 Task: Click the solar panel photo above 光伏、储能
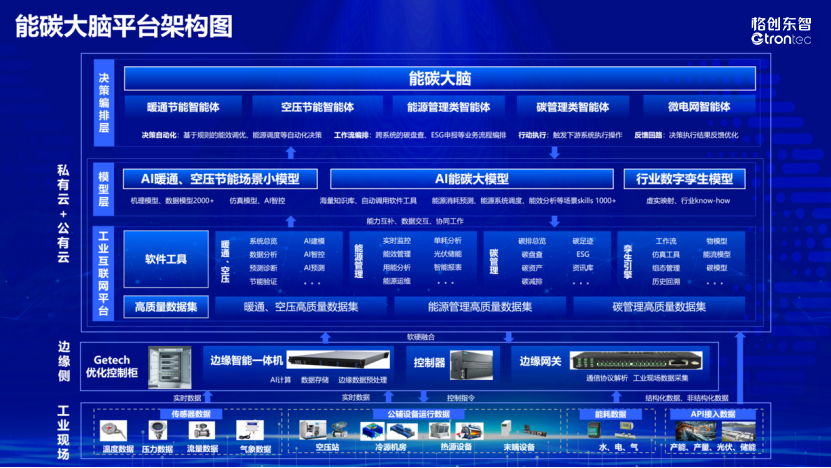tap(738, 431)
